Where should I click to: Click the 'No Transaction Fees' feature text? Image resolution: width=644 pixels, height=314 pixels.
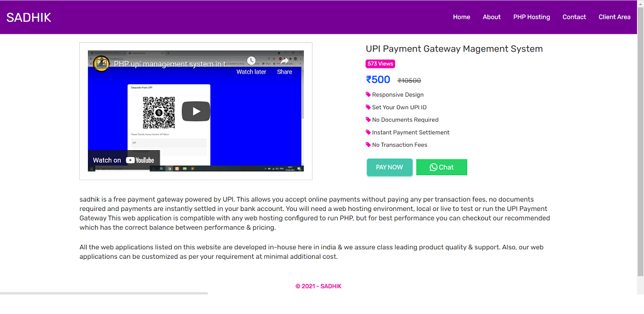click(x=399, y=144)
